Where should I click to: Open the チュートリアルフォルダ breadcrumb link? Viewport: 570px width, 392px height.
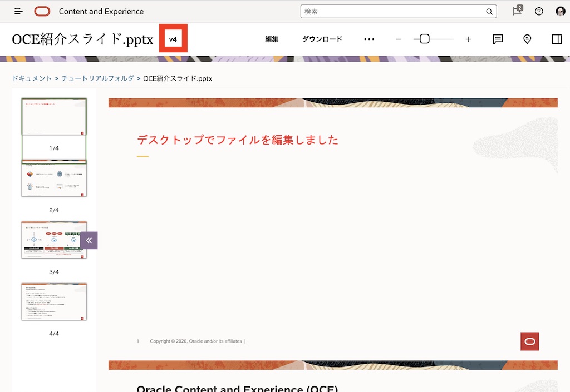tap(99, 78)
